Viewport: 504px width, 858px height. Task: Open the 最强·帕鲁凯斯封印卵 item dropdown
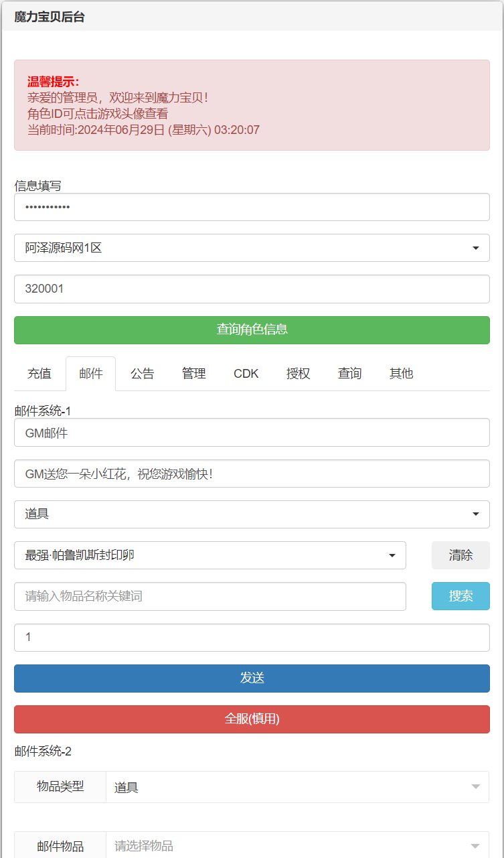pyautogui.click(x=210, y=555)
